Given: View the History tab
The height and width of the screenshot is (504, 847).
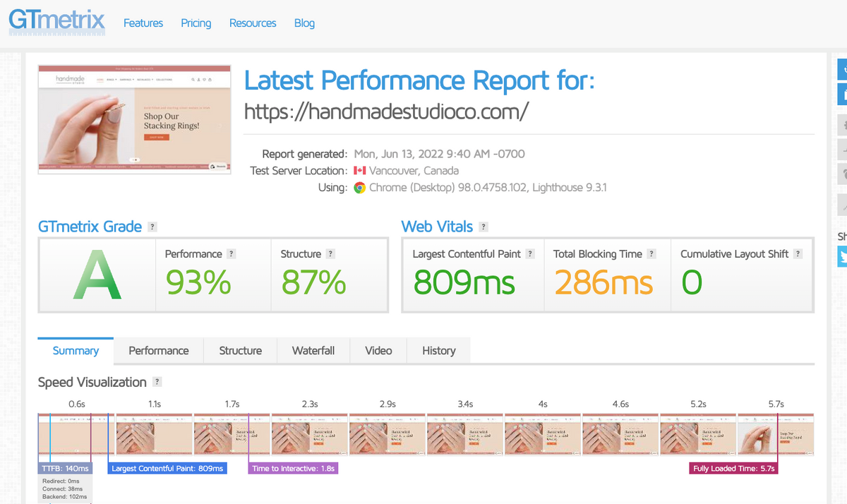Looking at the screenshot, I should (438, 351).
